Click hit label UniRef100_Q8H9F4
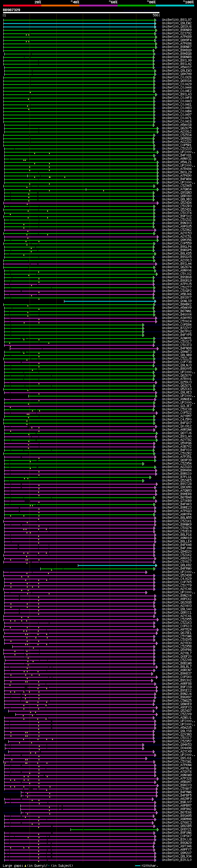Screen dimensions: 197x868 click(x=177, y=40)
